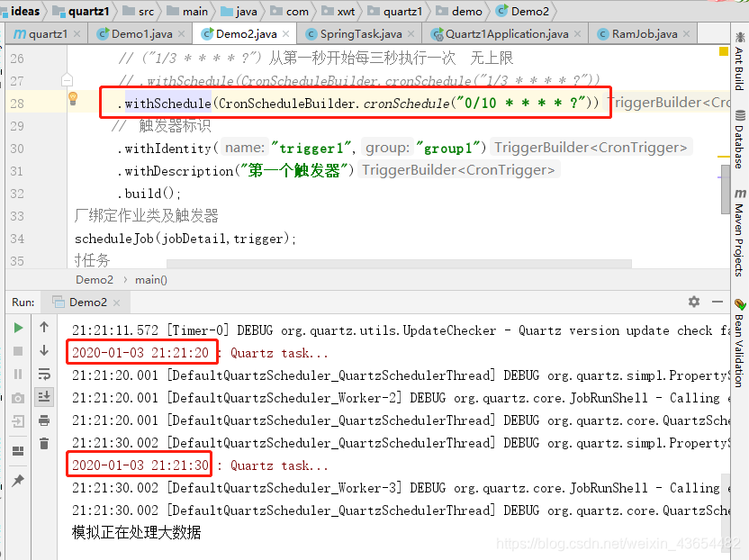
Task: Click the "group1" string on line 30
Action: pos(448,149)
